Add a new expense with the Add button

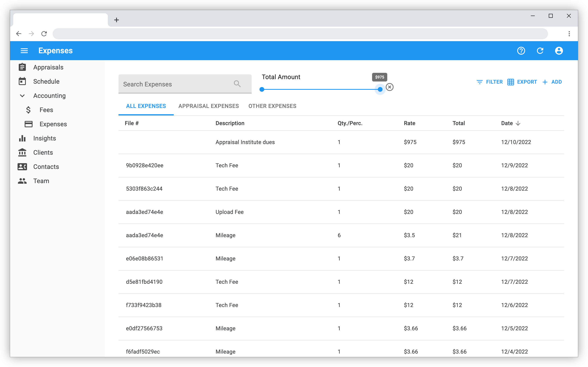click(x=552, y=82)
